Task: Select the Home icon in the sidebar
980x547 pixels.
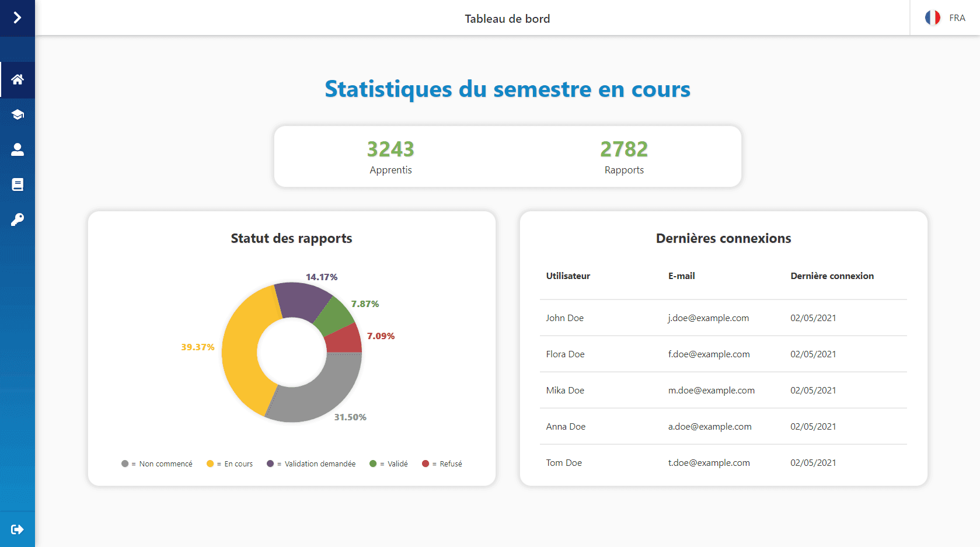Action: point(18,79)
